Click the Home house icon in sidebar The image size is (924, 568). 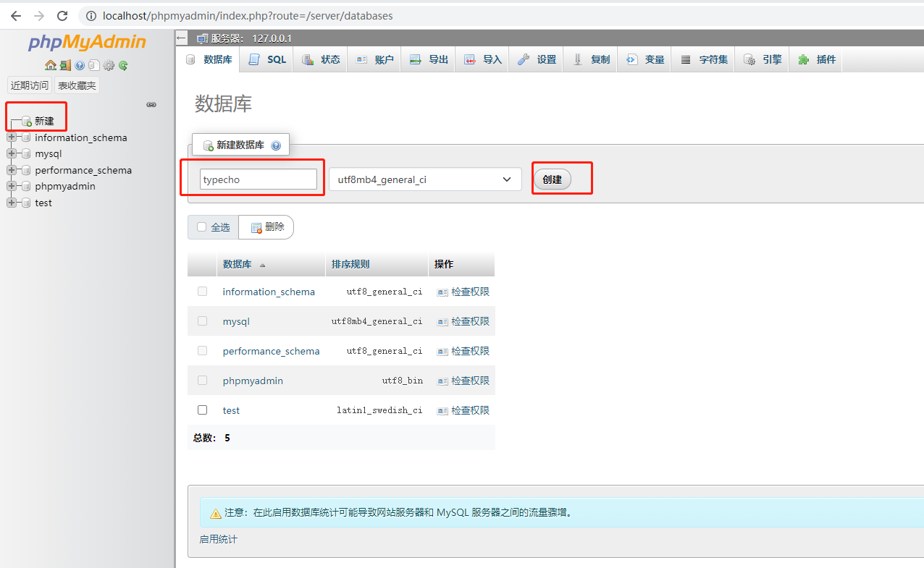click(50, 65)
